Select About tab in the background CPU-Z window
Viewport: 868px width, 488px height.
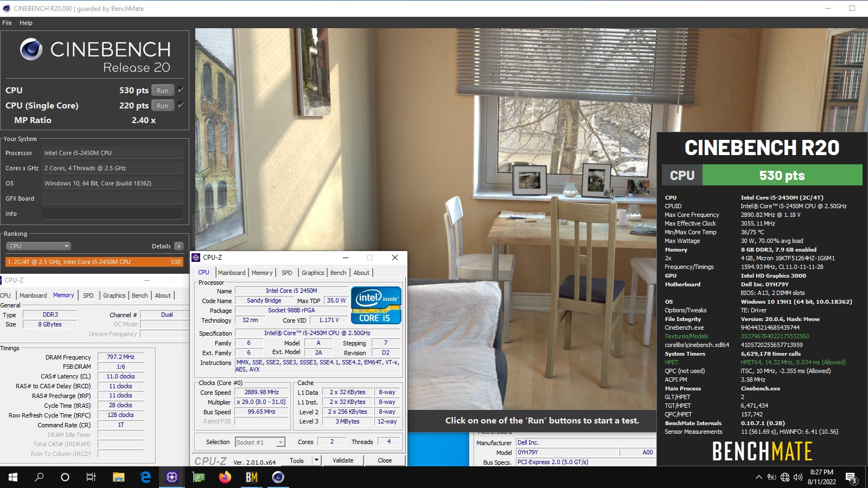click(163, 296)
